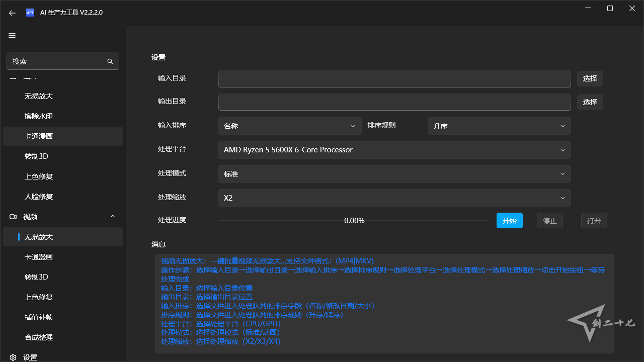Image resolution: width=644 pixels, height=362 pixels.
Task: Minimize the application window
Action: [x=588, y=9]
